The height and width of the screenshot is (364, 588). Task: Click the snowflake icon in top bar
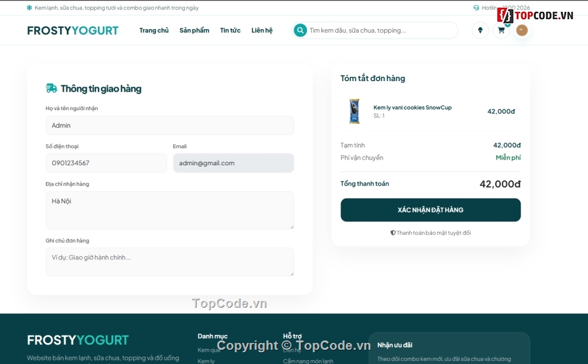click(x=29, y=7)
